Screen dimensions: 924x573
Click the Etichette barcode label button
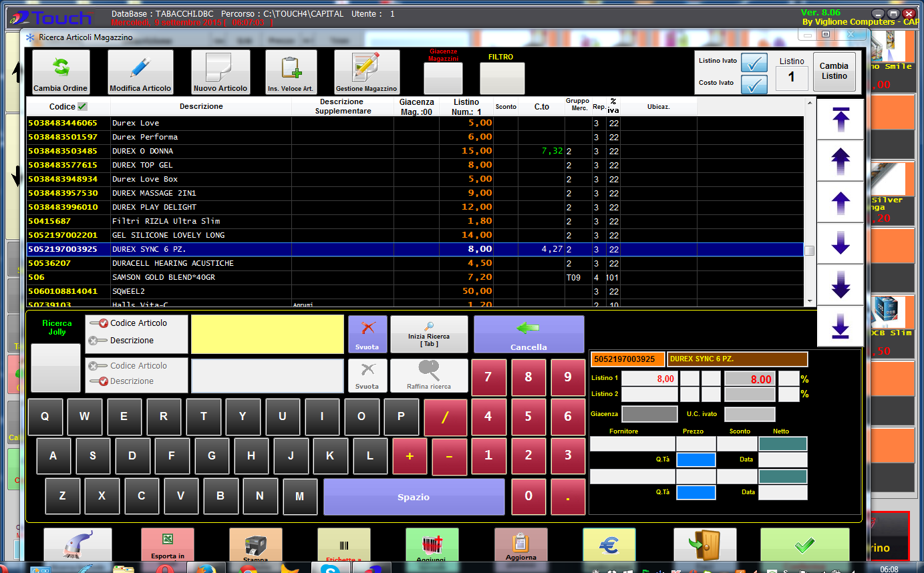[x=344, y=545]
